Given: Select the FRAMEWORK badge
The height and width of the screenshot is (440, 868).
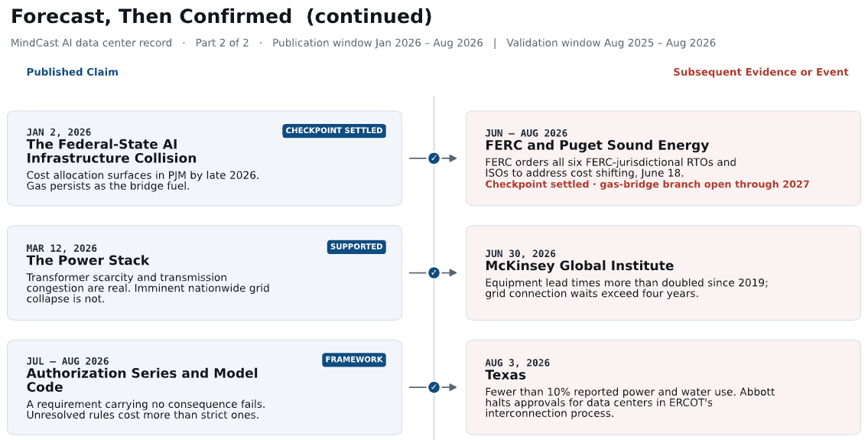Looking at the screenshot, I should [x=354, y=360].
